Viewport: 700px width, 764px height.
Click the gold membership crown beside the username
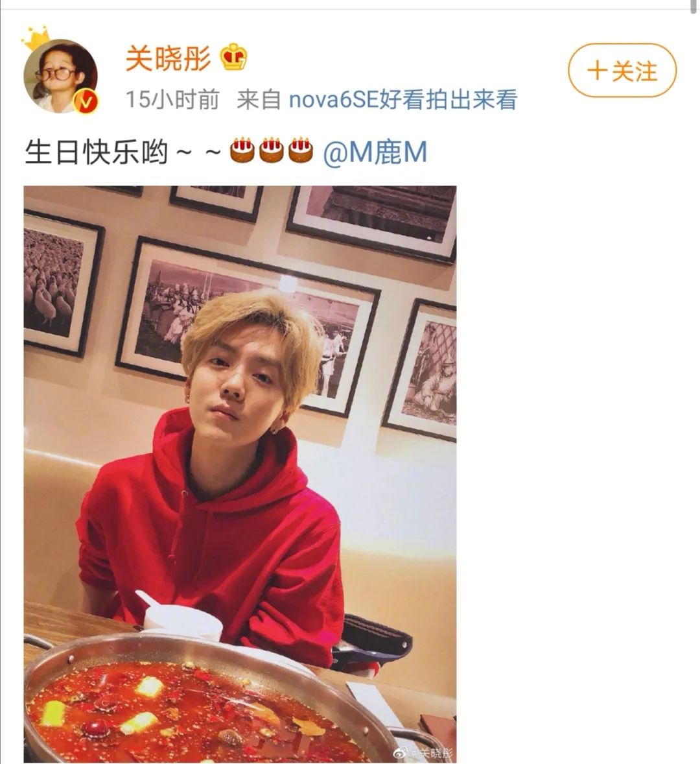[x=234, y=58]
